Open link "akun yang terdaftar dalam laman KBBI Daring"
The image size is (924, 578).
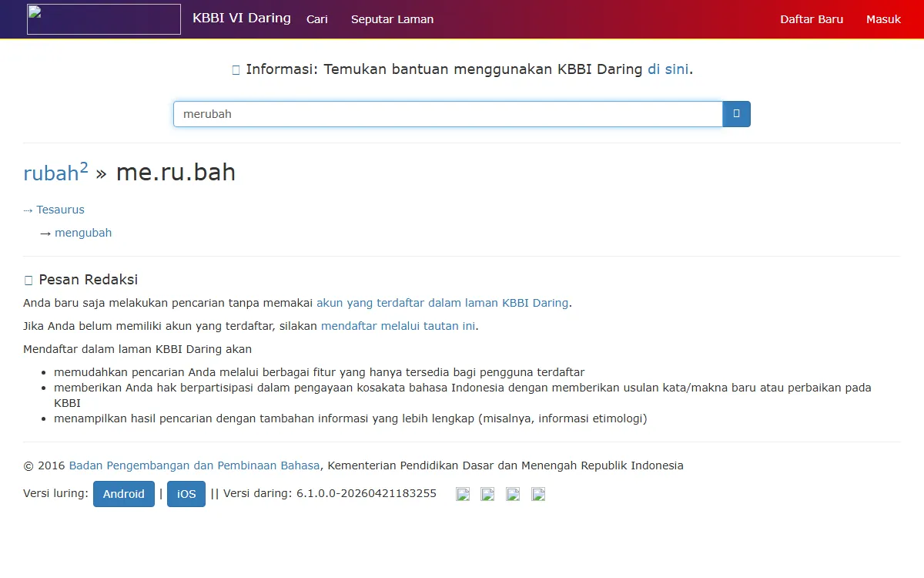coord(443,303)
